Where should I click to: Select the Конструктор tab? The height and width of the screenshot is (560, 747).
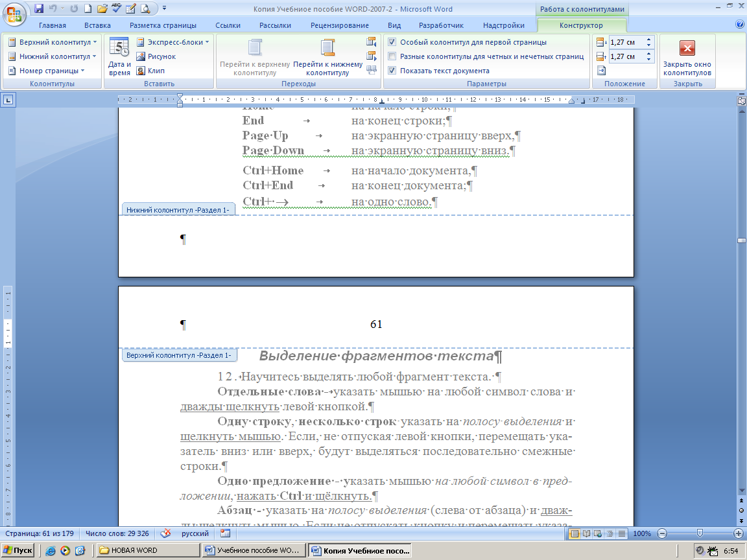(x=581, y=25)
